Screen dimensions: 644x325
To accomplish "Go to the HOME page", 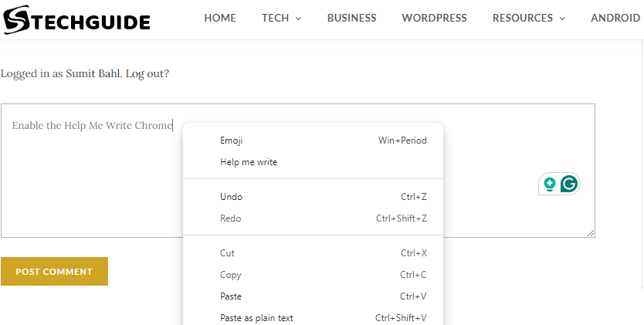I will pyautogui.click(x=220, y=18).
